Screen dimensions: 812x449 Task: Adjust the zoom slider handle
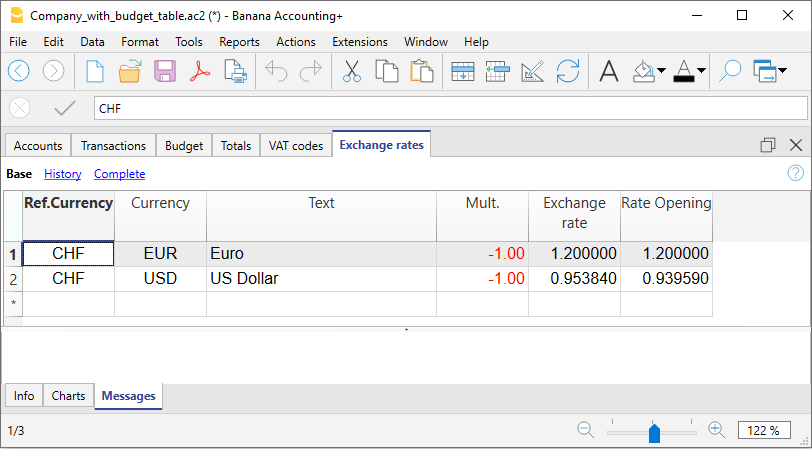pos(654,432)
